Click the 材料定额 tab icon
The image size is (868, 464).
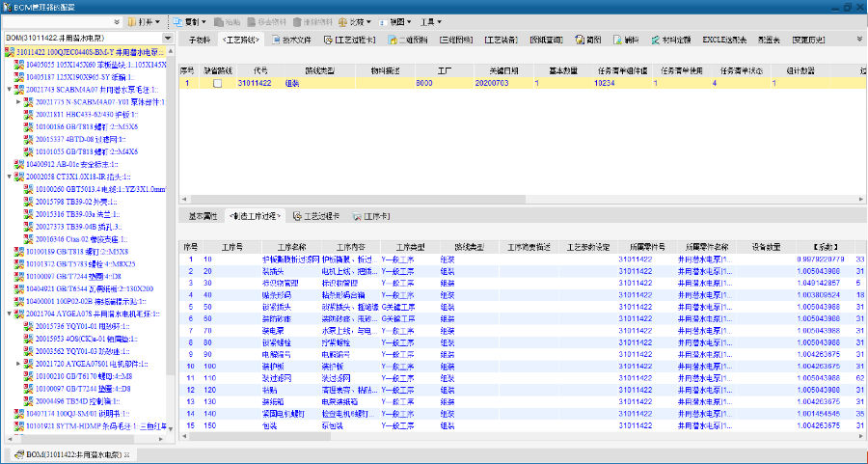pos(655,41)
